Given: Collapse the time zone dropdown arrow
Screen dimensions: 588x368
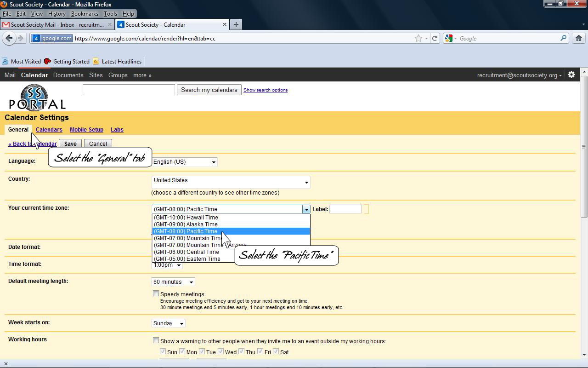Looking at the screenshot, I should click(x=306, y=209).
